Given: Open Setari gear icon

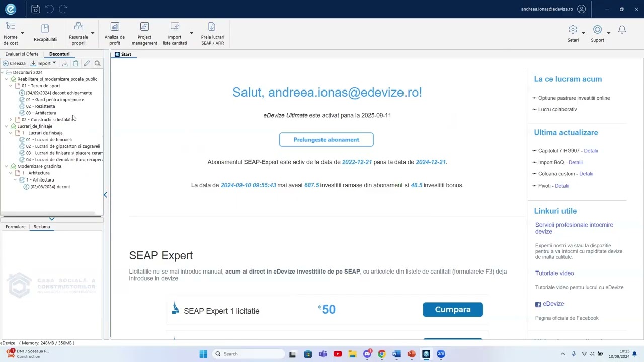Looking at the screenshot, I should pos(573,30).
